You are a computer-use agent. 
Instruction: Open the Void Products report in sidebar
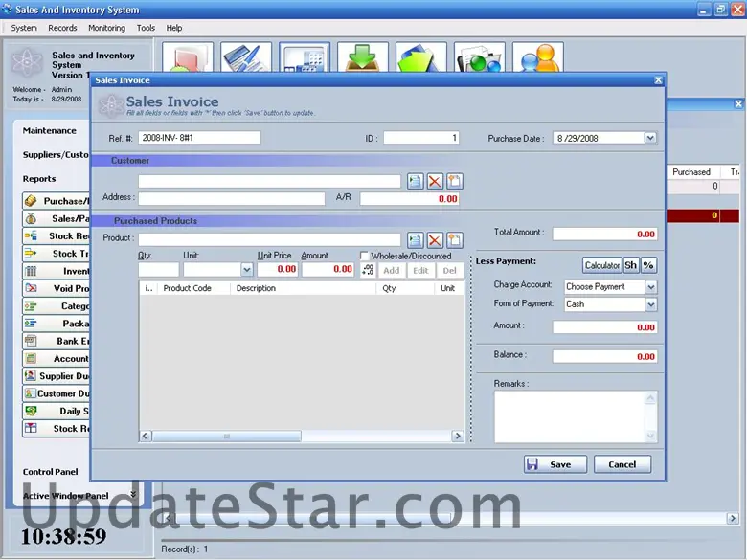57,288
